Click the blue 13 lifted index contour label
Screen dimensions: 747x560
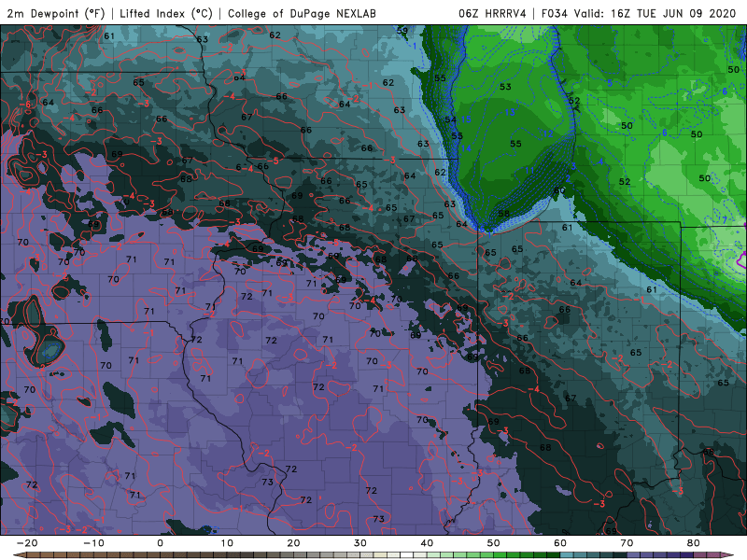510,112
